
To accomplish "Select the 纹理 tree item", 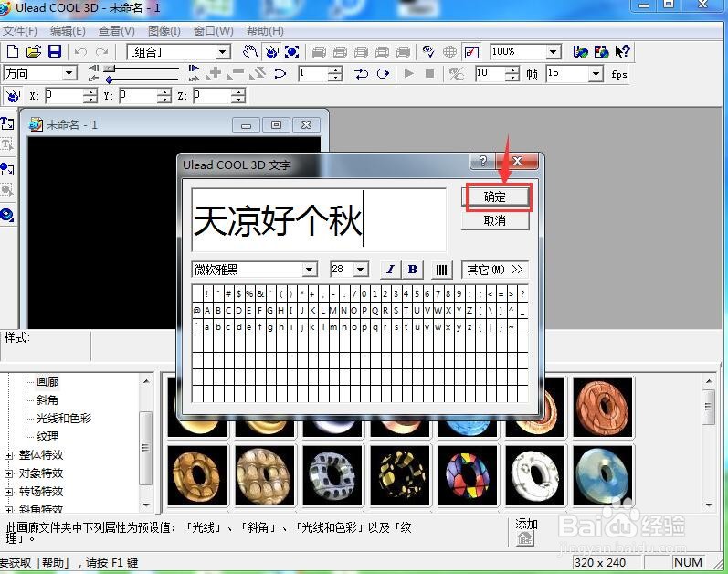I will 47,437.
